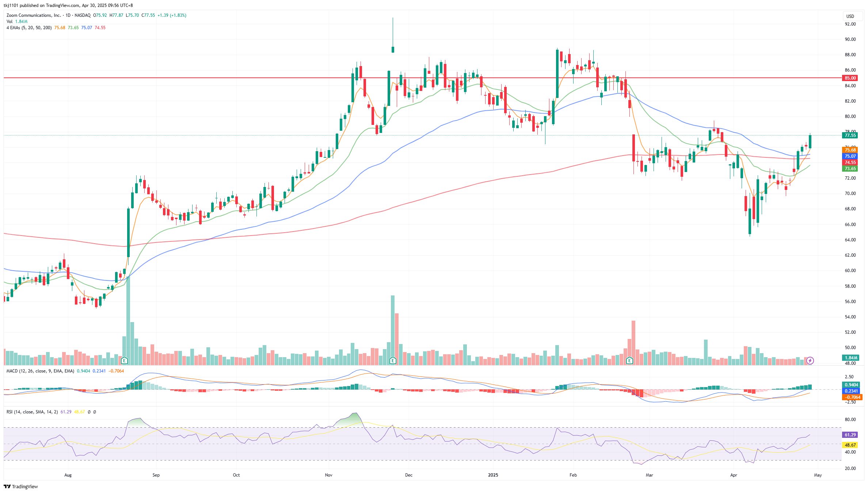The height and width of the screenshot is (493, 868).
Task: Click the May label on time axis
Action: pyautogui.click(x=818, y=475)
